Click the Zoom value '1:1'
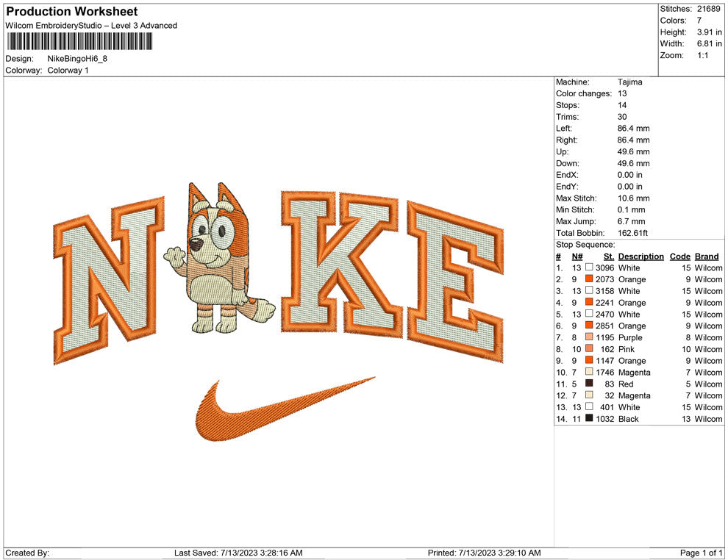The width and height of the screenshot is (728, 560). (x=703, y=55)
